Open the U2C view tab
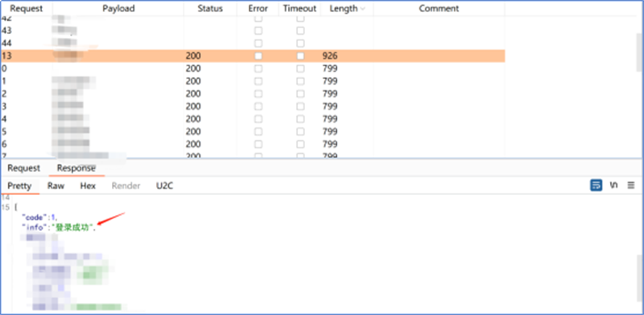 tap(164, 186)
